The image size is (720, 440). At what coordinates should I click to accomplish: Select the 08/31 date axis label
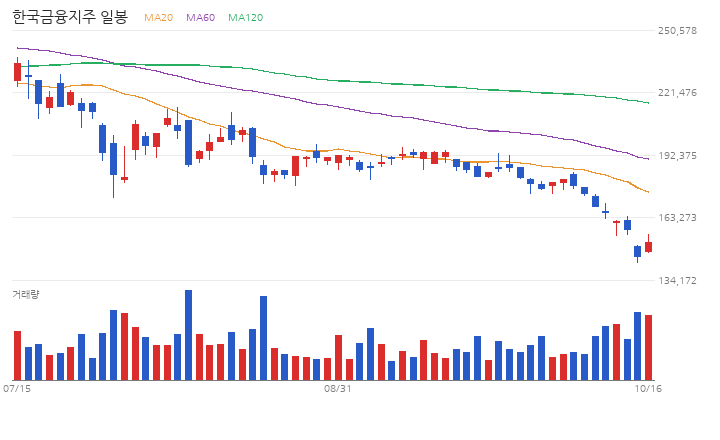pos(338,389)
